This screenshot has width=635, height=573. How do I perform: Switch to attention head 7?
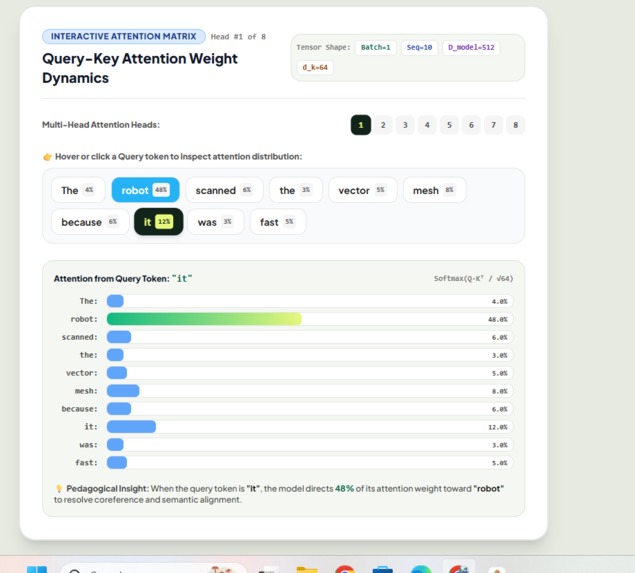(x=493, y=125)
